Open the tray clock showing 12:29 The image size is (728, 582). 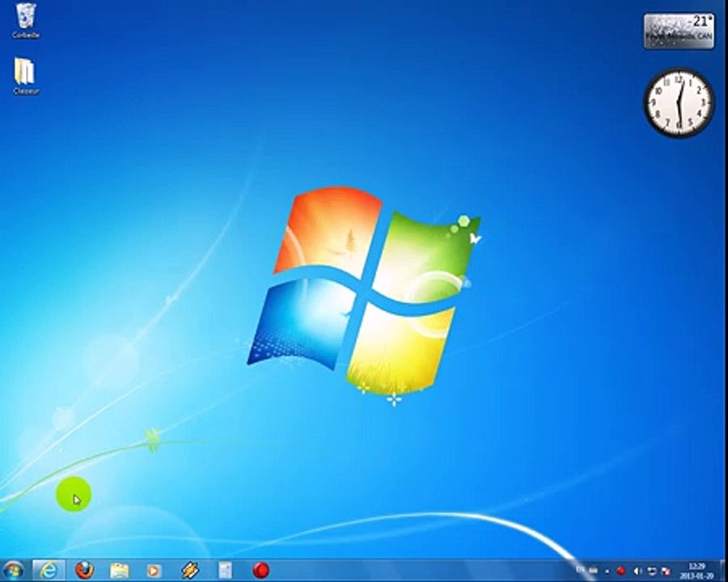[x=696, y=571]
